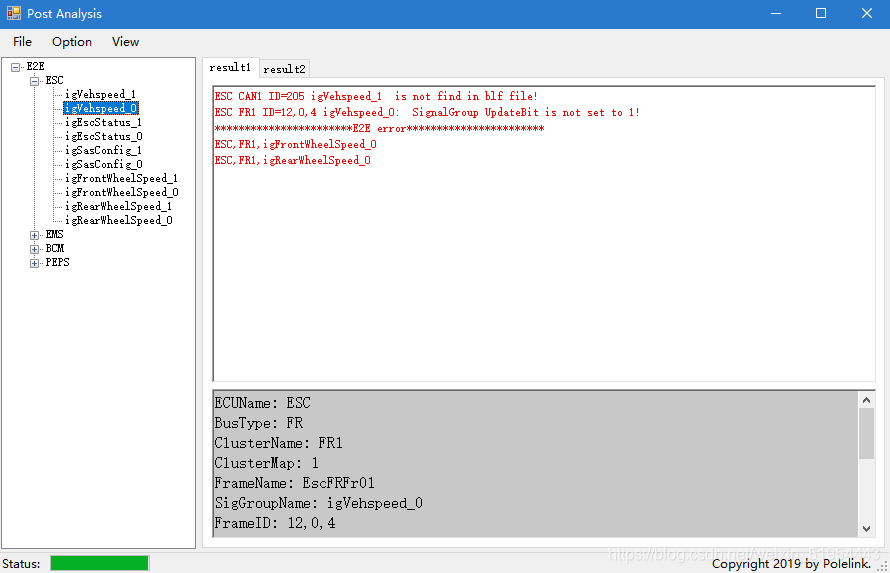Switch to the result2 tab

click(284, 69)
